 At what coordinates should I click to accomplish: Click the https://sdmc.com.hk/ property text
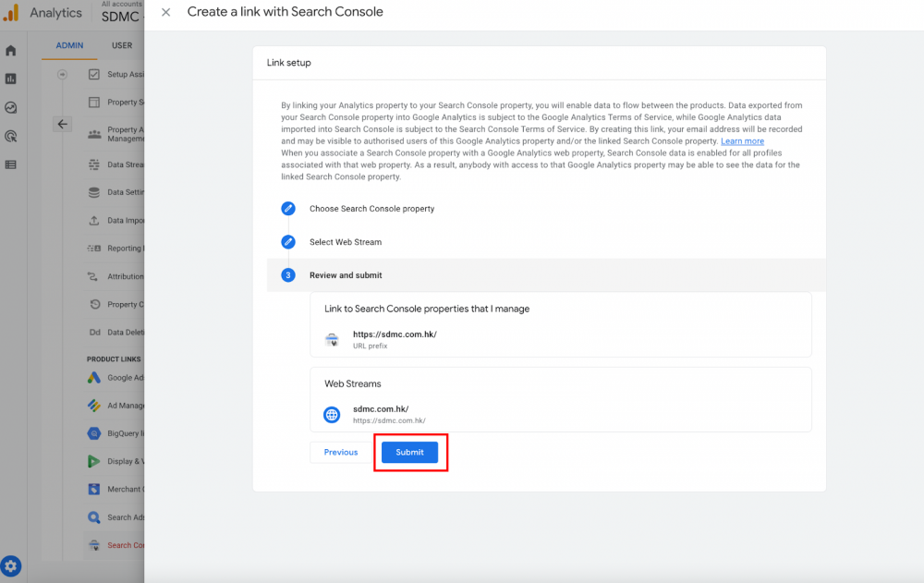coord(395,334)
